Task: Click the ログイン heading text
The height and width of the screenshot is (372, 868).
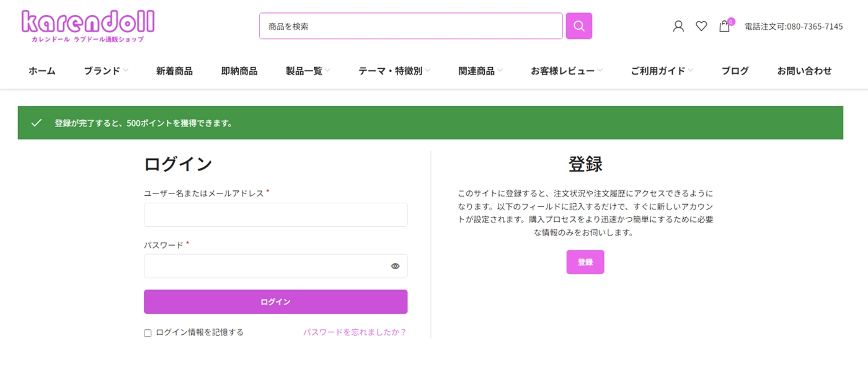Action: 178,164
